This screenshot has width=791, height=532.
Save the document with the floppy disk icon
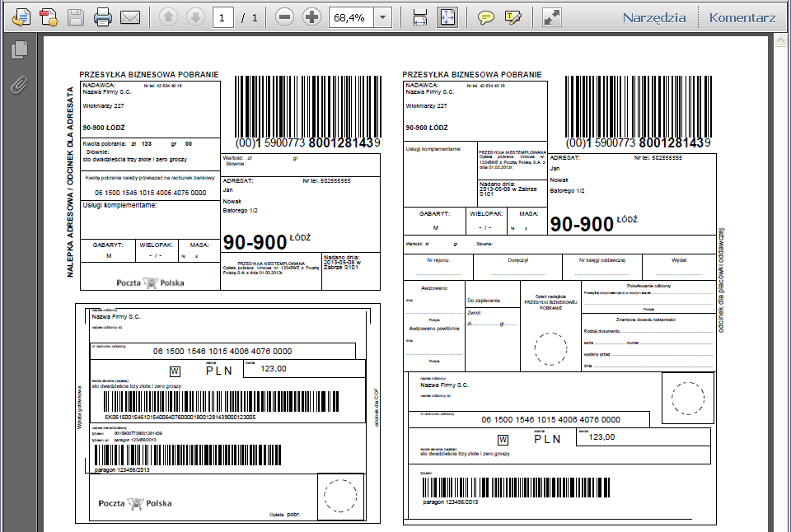pos(76,17)
